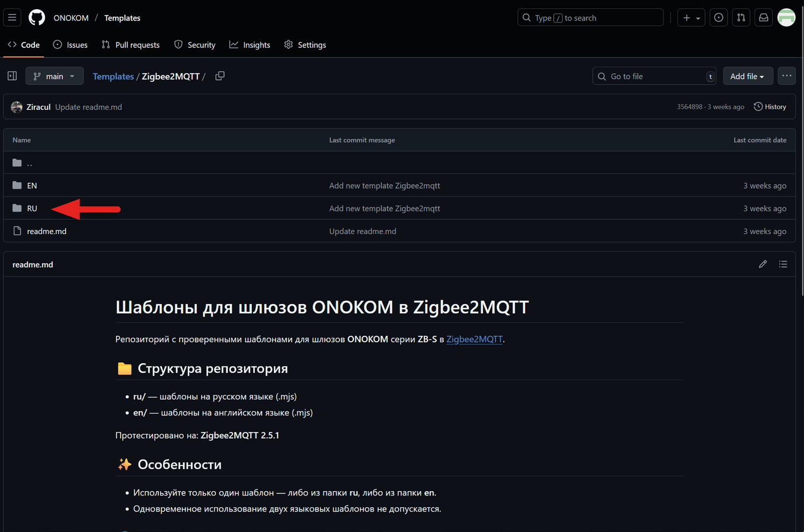Copy the file path icon
Image resolution: width=804 pixels, height=532 pixels.
tap(220, 76)
